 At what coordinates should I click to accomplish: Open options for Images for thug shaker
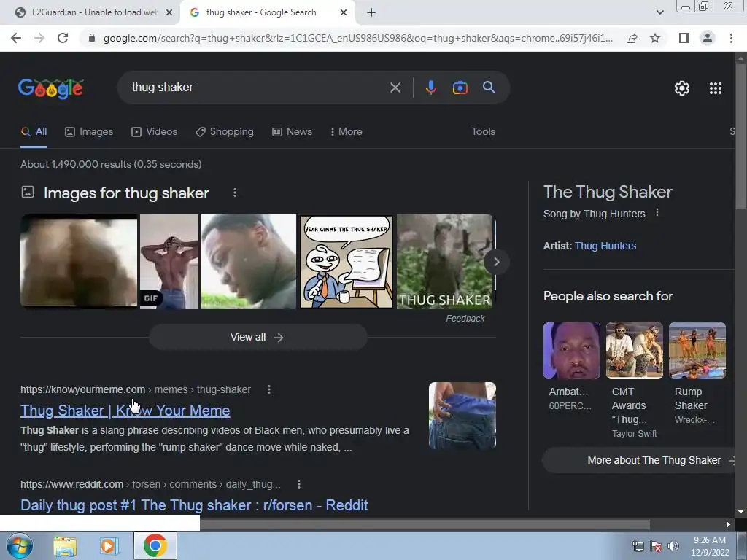point(234,192)
